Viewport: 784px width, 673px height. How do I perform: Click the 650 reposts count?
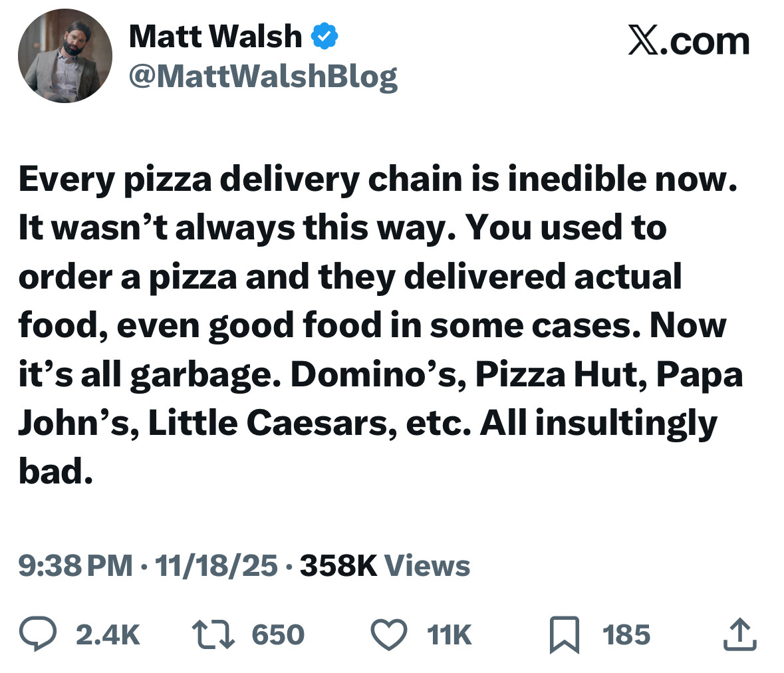click(278, 634)
